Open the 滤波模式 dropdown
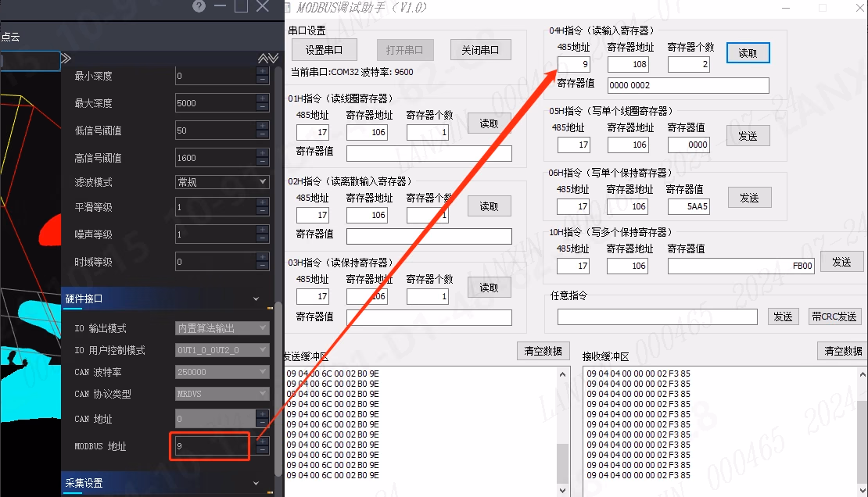 (x=223, y=182)
